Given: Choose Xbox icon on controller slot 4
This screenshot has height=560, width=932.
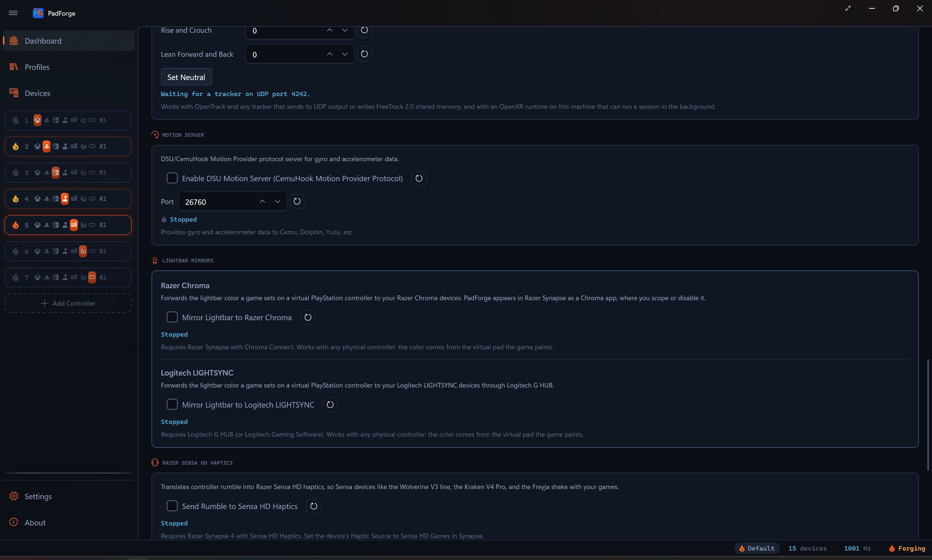Looking at the screenshot, I should click(x=37, y=199).
